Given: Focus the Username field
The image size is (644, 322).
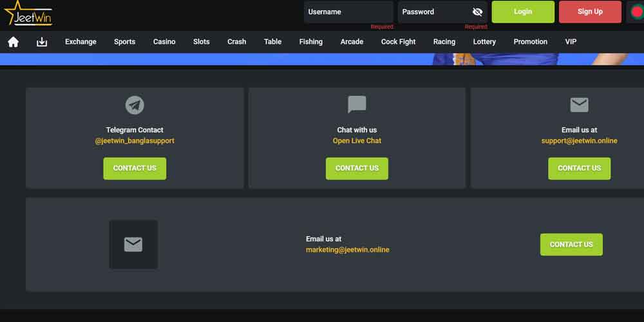Looking at the screenshot, I should tap(348, 12).
